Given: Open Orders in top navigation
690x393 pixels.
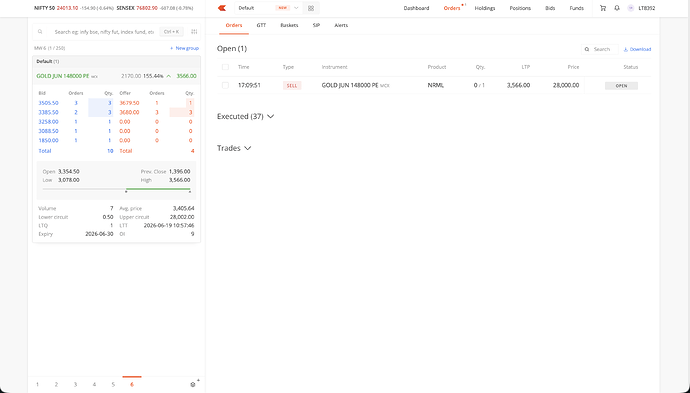Looking at the screenshot, I should [x=451, y=8].
